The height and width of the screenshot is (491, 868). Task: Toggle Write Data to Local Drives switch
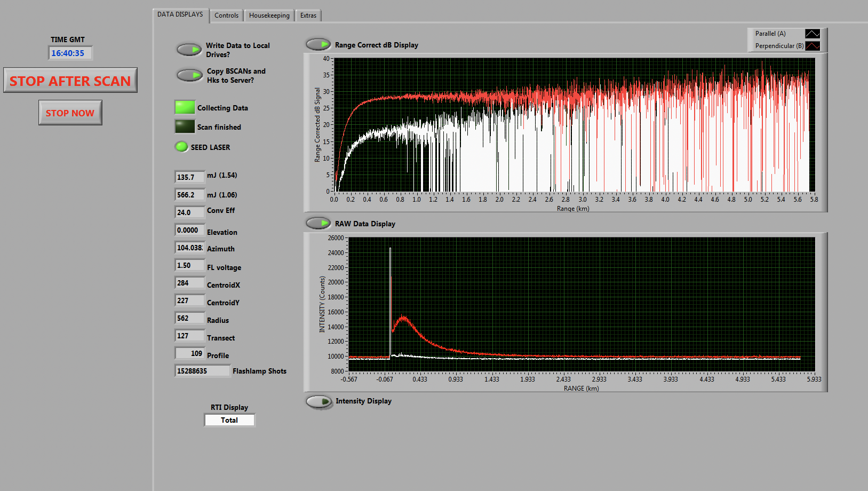189,50
